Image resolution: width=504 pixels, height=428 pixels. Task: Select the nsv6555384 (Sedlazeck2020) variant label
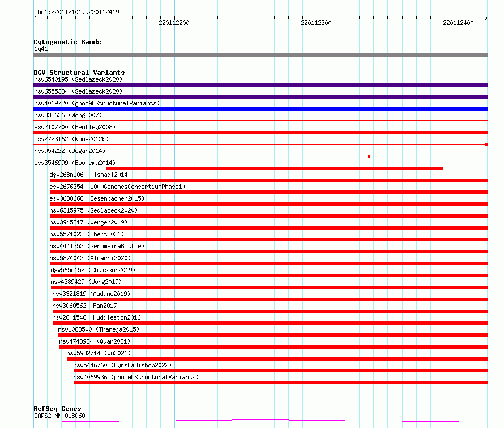(x=78, y=91)
